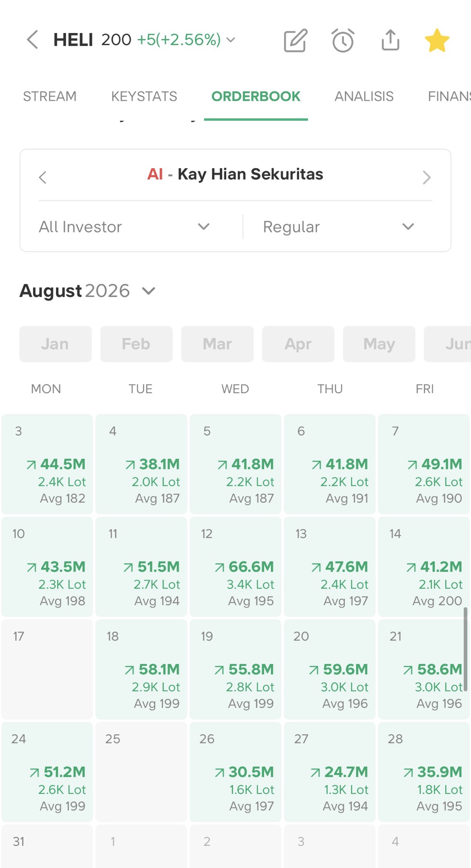Image resolution: width=471 pixels, height=868 pixels.
Task: Open the All Investor dropdown
Action: point(124,226)
